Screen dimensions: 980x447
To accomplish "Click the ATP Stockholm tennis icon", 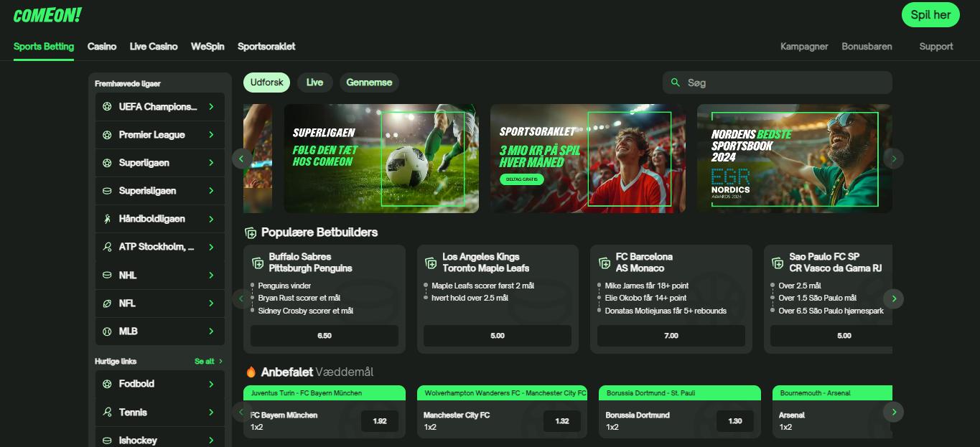I will coord(107,247).
